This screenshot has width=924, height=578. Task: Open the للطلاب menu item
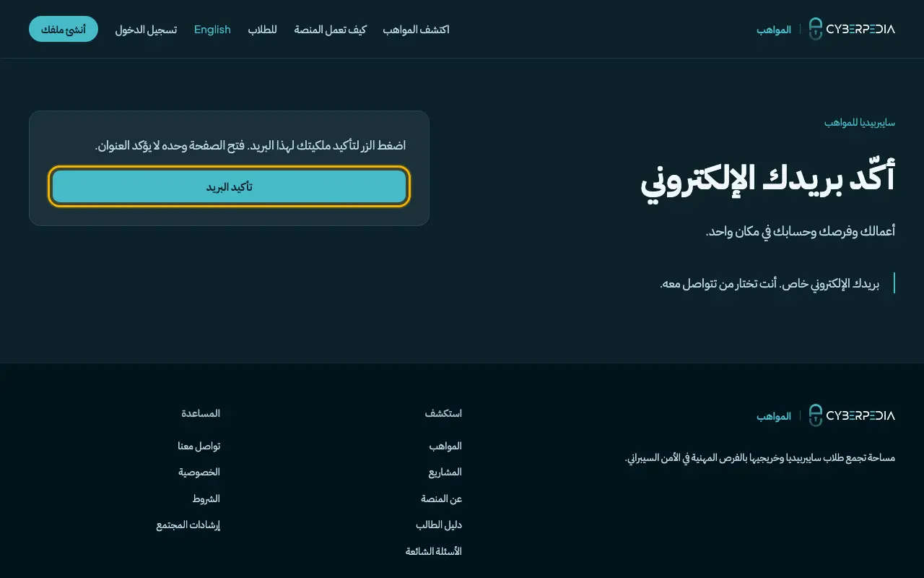click(x=263, y=30)
